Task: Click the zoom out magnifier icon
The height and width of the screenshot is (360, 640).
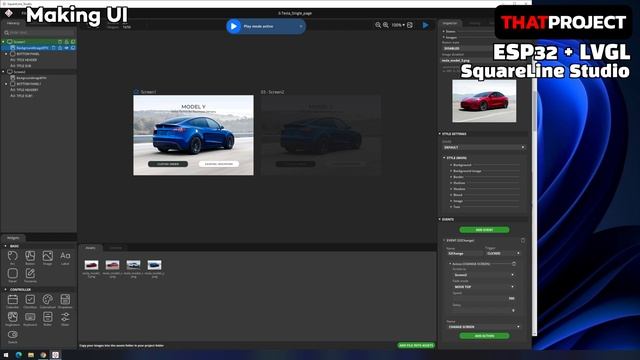Action: point(378,25)
